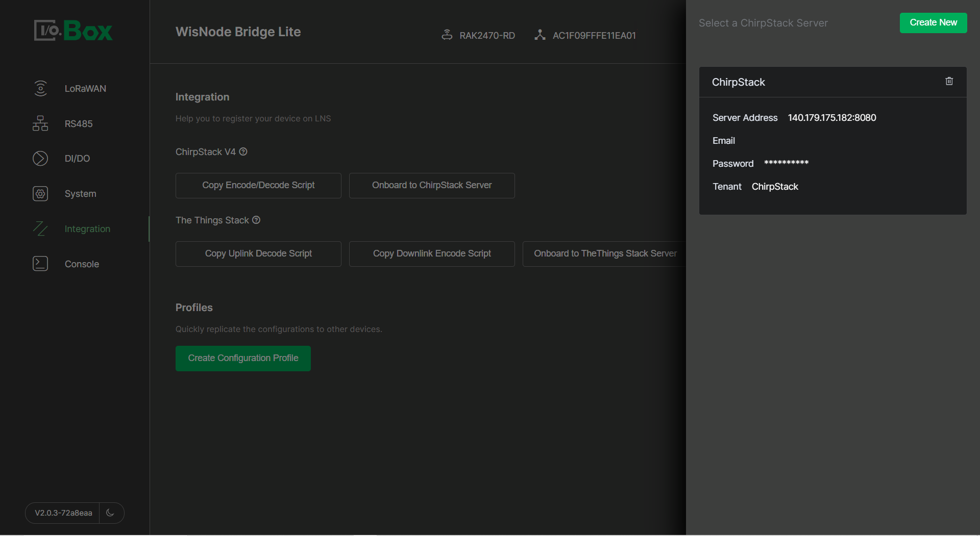Click the Tenant value ChirpStack
980x536 pixels.
[775, 187]
